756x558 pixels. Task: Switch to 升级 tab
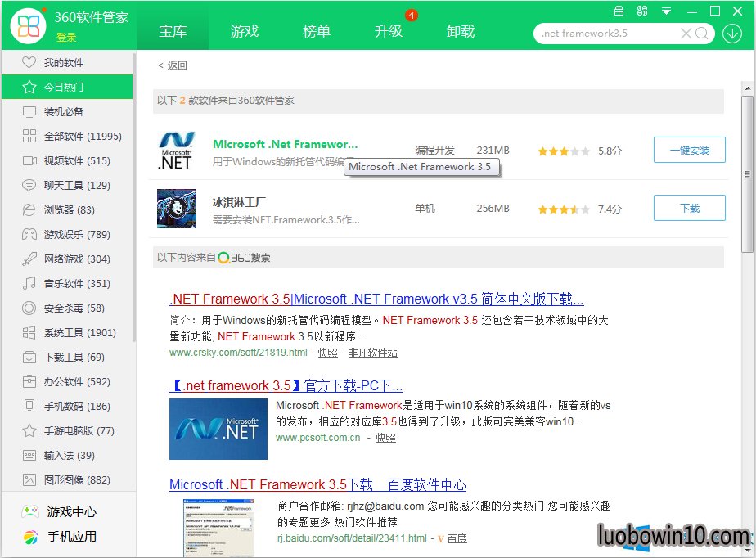389,31
